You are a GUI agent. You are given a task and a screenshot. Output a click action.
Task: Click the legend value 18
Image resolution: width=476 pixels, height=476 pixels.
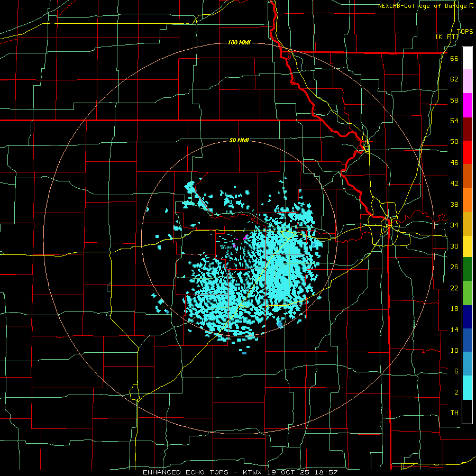[454, 309]
